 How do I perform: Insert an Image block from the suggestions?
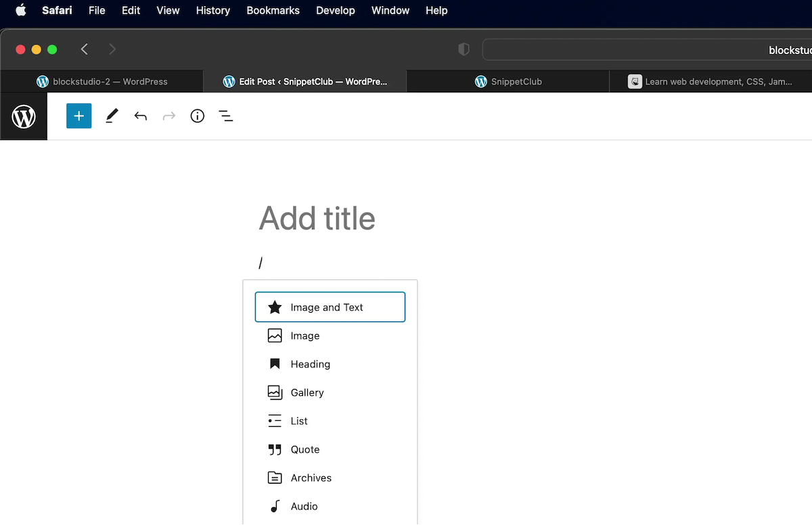330,335
